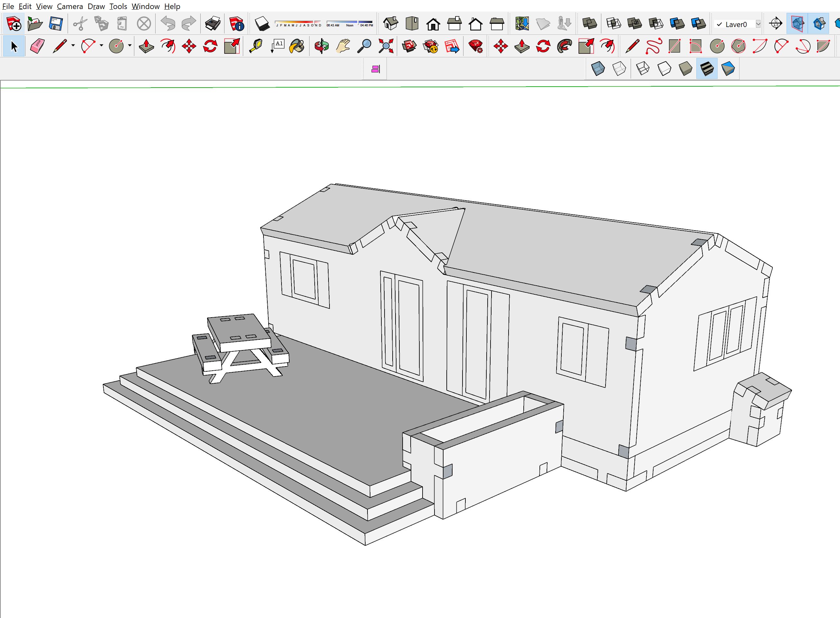Click the Section Plane tool icon
The image size is (840, 618).
(776, 23)
